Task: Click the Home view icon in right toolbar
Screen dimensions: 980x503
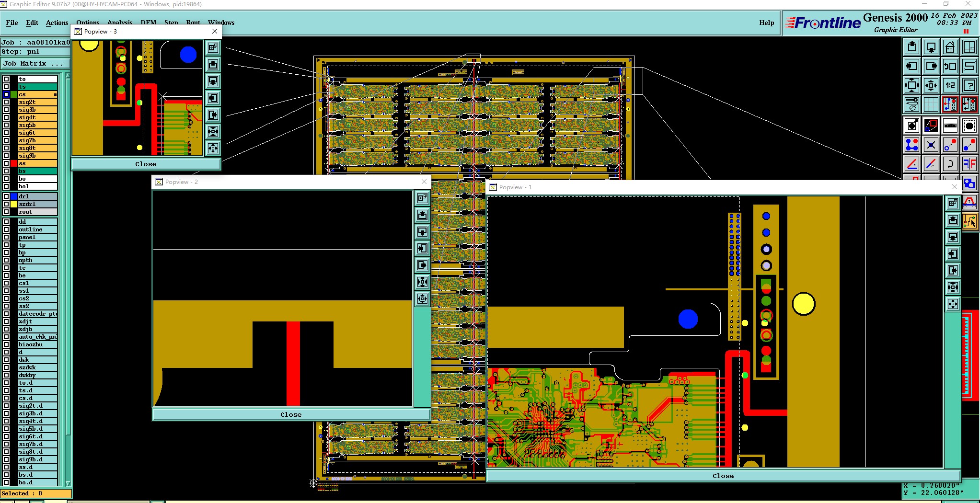Action: pos(950,47)
